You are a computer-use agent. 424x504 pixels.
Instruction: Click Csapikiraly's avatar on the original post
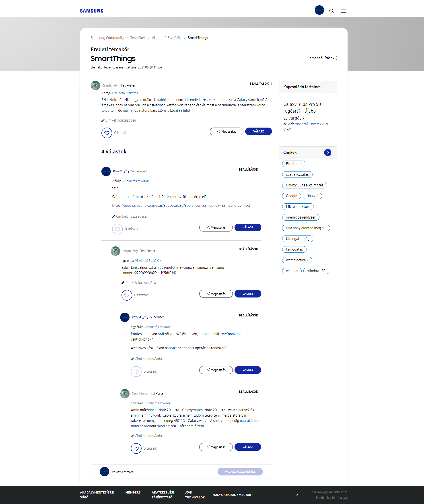click(x=95, y=85)
